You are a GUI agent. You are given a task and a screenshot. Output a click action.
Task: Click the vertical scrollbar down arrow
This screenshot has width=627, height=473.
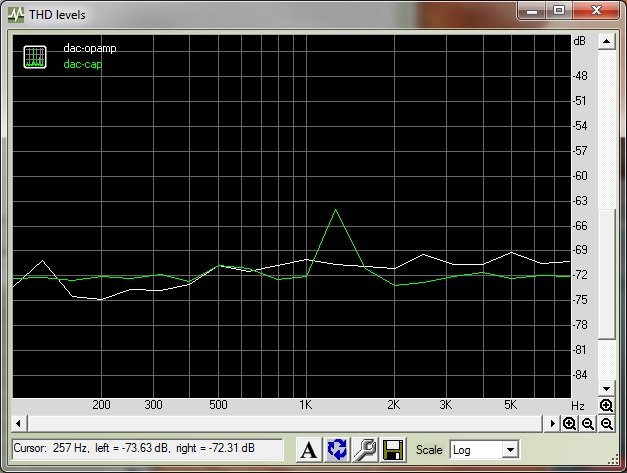tap(607, 388)
